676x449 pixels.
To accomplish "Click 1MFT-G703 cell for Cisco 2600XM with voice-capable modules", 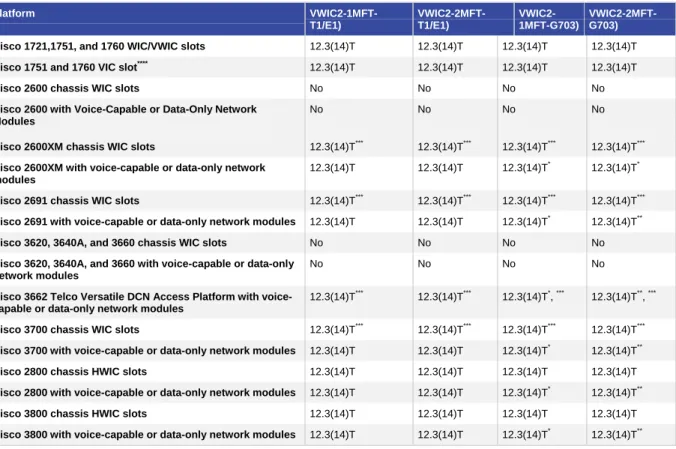I will point(526,167).
